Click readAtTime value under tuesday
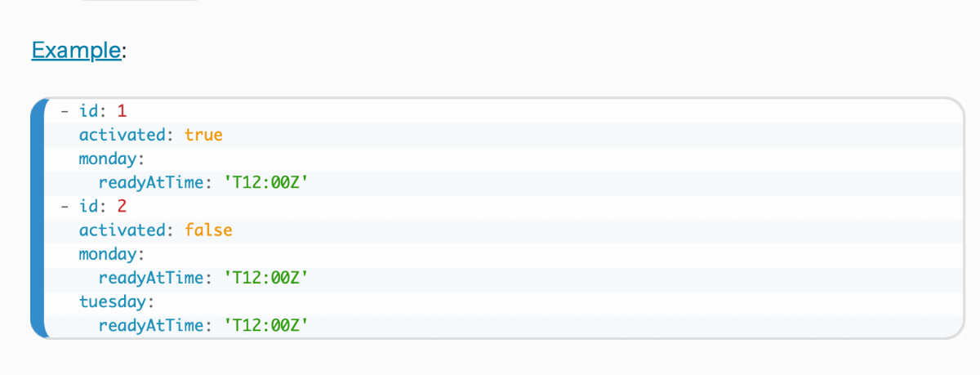This screenshot has height=375, width=980. point(265,326)
